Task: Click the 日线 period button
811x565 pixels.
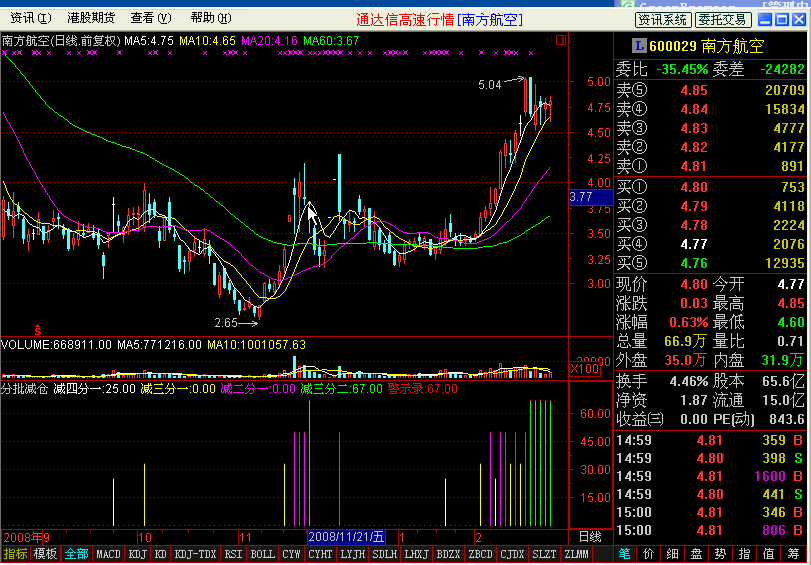Action: pos(590,537)
